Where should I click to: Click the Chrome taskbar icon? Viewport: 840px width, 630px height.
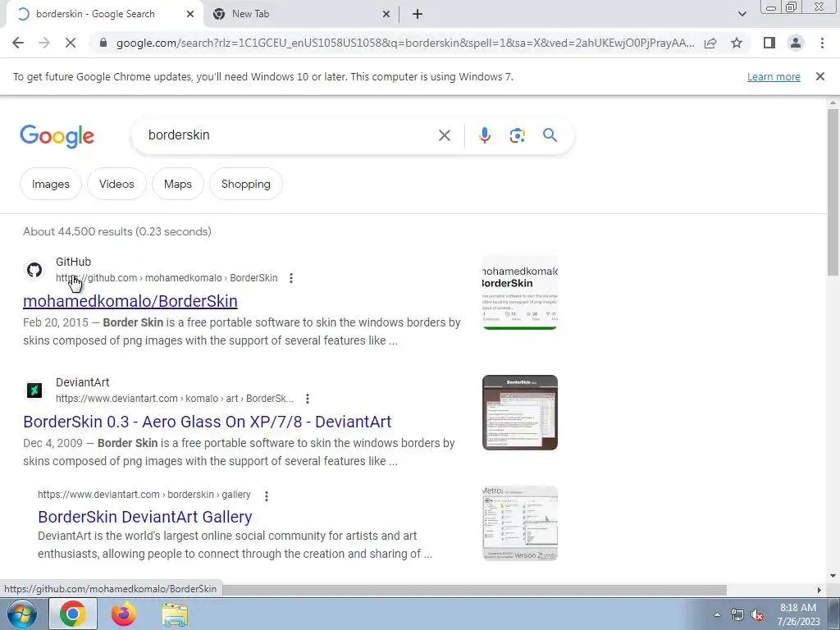coord(73,614)
